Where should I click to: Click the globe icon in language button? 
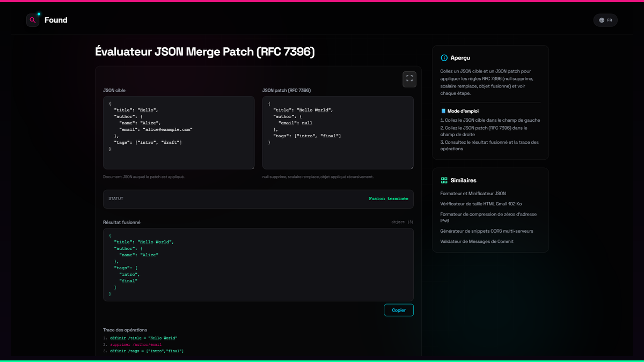click(x=602, y=20)
